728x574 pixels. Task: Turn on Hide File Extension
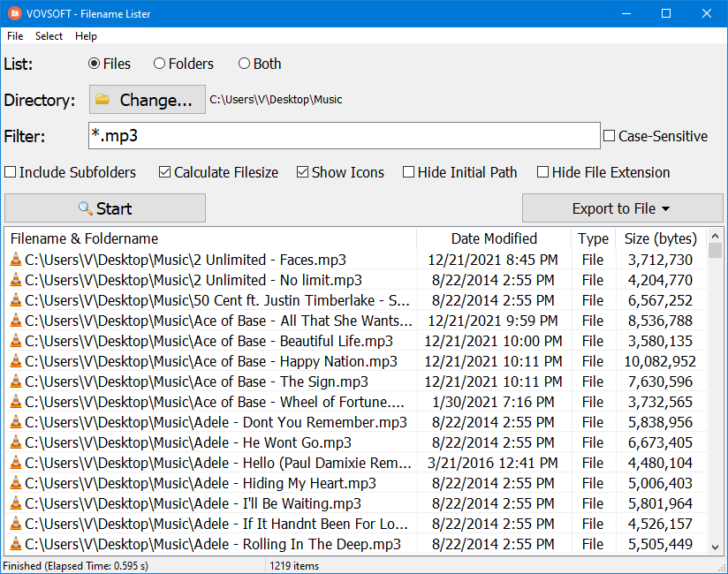543,172
